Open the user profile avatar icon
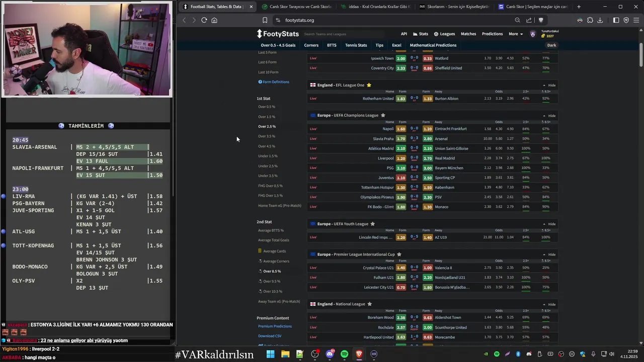The height and width of the screenshot is (362, 644). pos(533,34)
